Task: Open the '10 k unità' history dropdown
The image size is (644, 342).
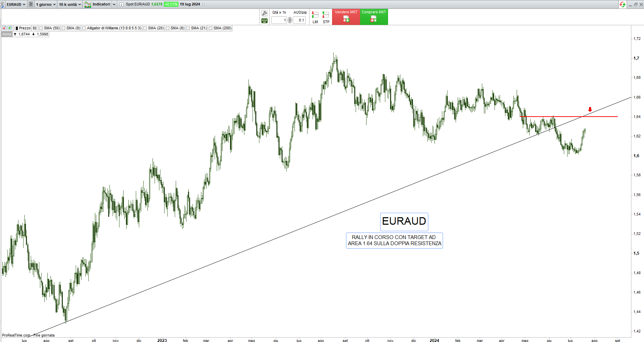Action: click(x=70, y=4)
